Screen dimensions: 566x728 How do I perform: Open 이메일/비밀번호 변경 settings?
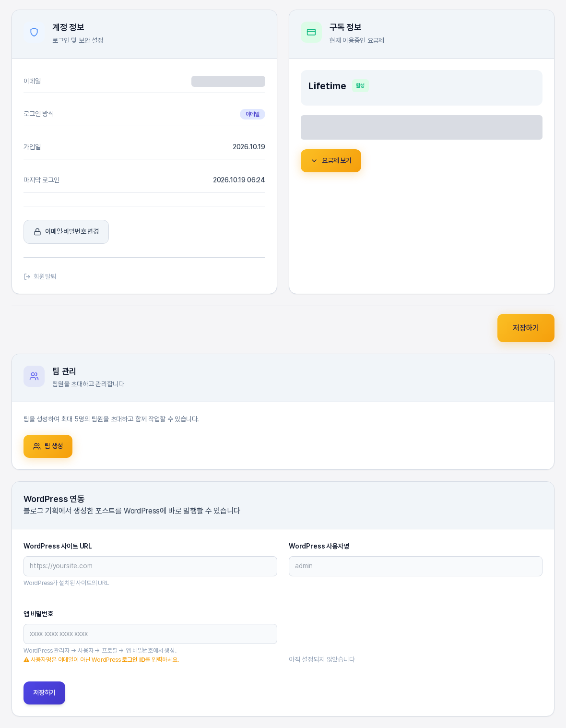tap(66, 232)
